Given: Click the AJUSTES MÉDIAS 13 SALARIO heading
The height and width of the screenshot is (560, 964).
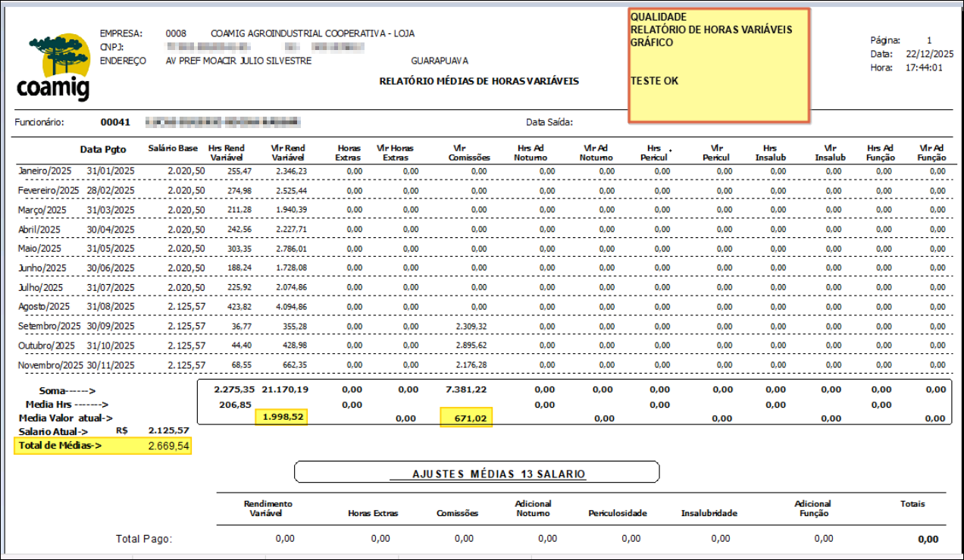Looking at the screenshot, I should (487, 474).
